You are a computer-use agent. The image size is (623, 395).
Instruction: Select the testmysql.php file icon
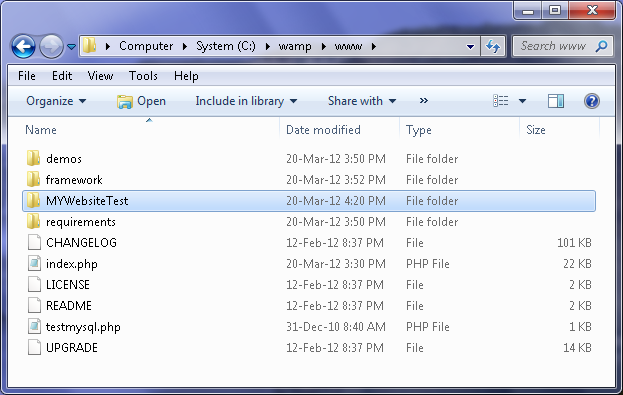click(34, 327)
